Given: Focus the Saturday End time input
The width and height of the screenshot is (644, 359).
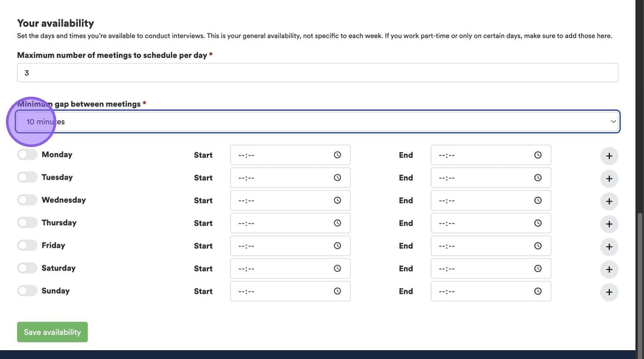Looking at the screenshot, I should pos(481,268).
